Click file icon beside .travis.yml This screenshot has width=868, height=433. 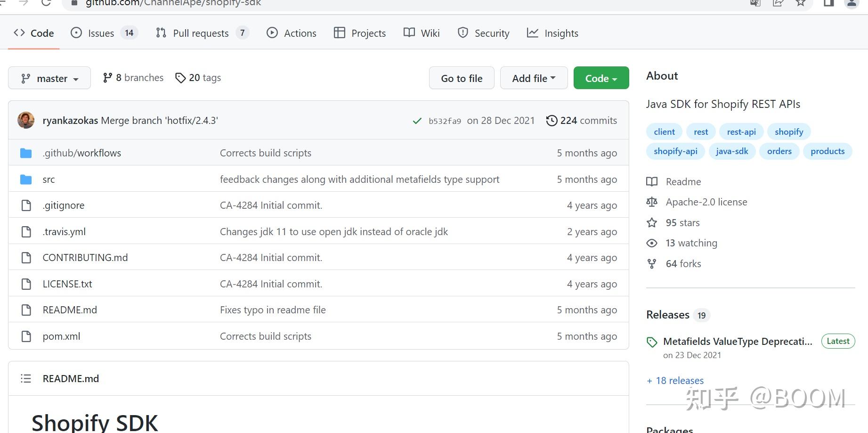point(26,232)
